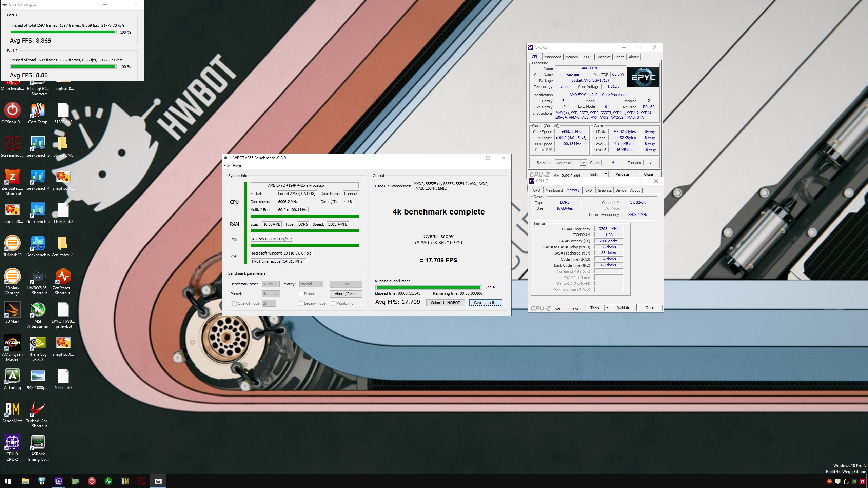Open the Geekbench 5 desktop shortcut
The width and height of the screenshot is (868, 488).
[x=38, y=213]
